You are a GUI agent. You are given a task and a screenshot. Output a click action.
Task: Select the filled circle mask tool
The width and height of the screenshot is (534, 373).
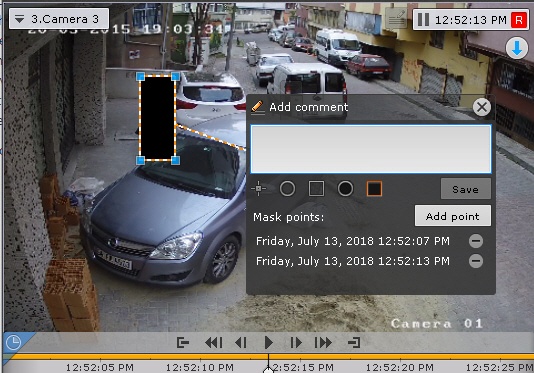(x=345, y=188)
